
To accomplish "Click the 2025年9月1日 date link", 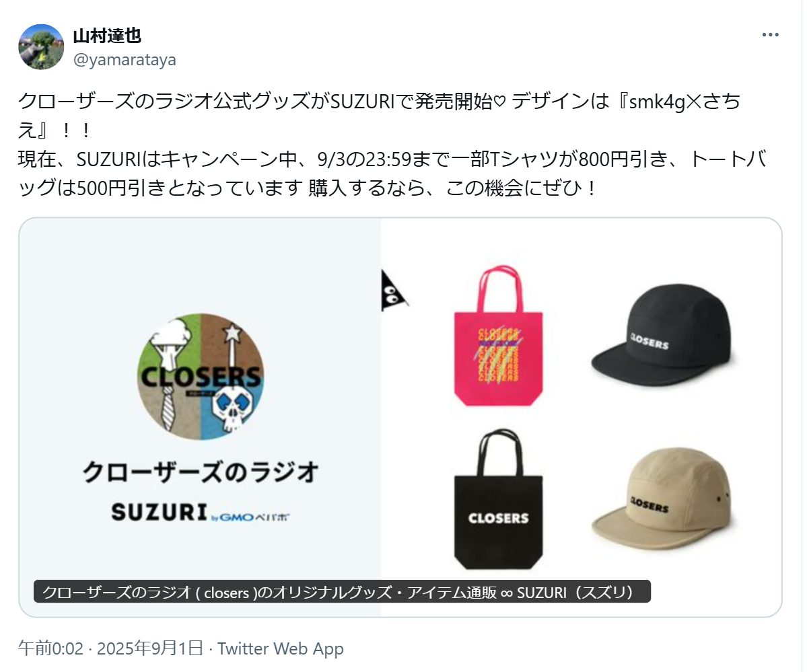I will tap(150, 648).
